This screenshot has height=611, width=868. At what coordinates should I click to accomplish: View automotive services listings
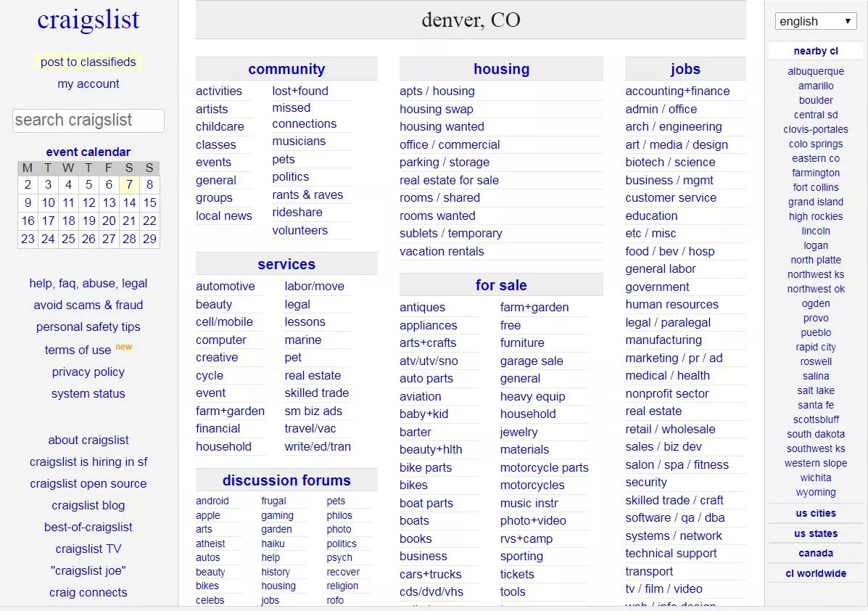tap(226, 286)
